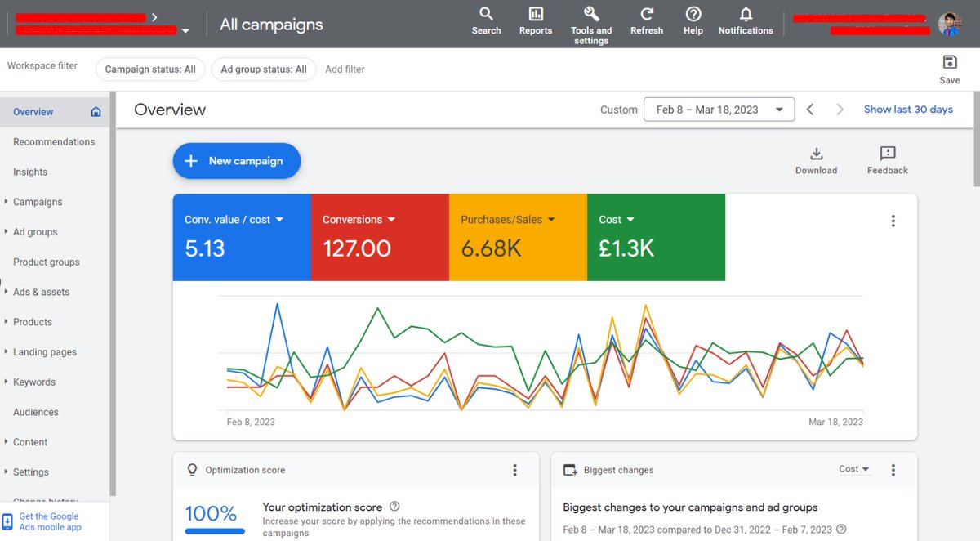
Task: Open the Feb 8 – Mar 18 date picker
Action: pyautogui.click(x=719, y=110)
